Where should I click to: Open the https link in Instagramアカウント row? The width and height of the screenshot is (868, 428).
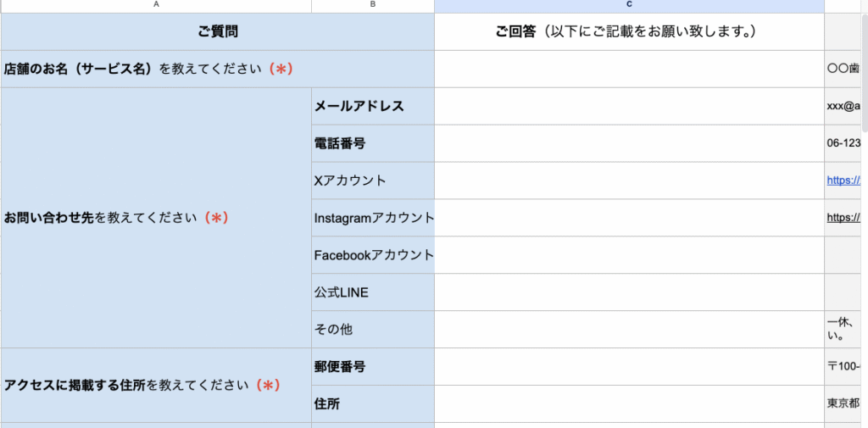click(843, 218)
